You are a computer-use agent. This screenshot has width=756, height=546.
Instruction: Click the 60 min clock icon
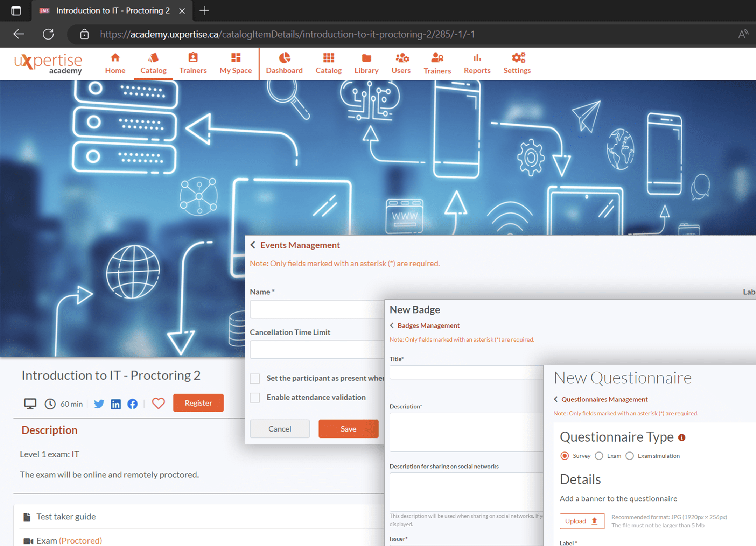click(x=50, y=404)
